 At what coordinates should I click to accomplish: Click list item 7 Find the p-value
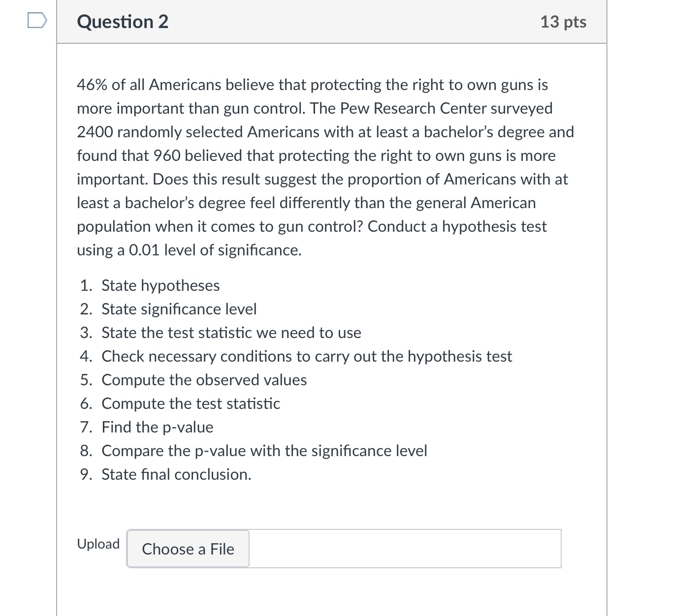(157, 427)
